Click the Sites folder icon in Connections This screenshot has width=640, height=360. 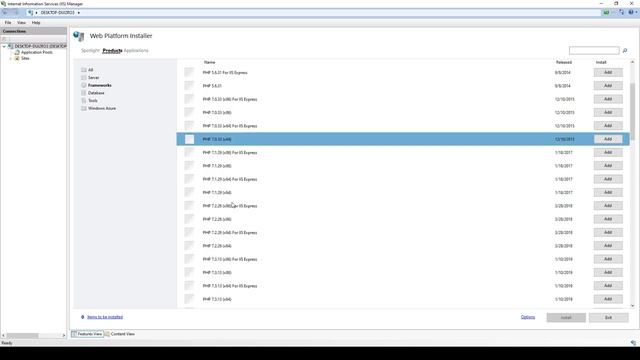click(x=17, y=58)
